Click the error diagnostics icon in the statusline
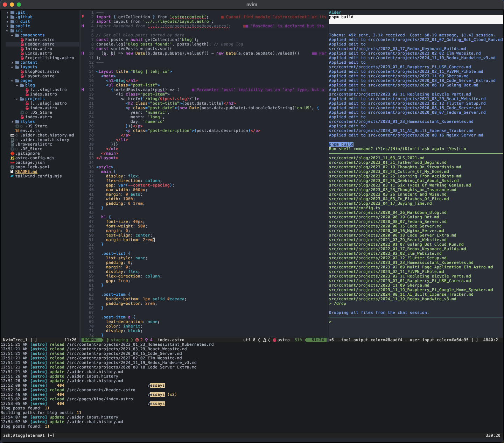Viewport: 504px width, 443px height. 137,339
